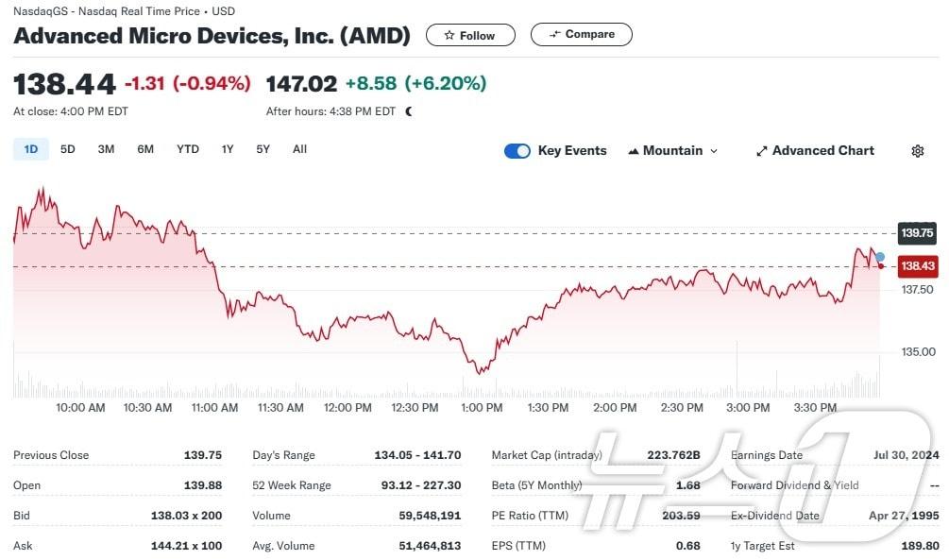Toggle Key Events on the chart

click(x=517, y=150)
